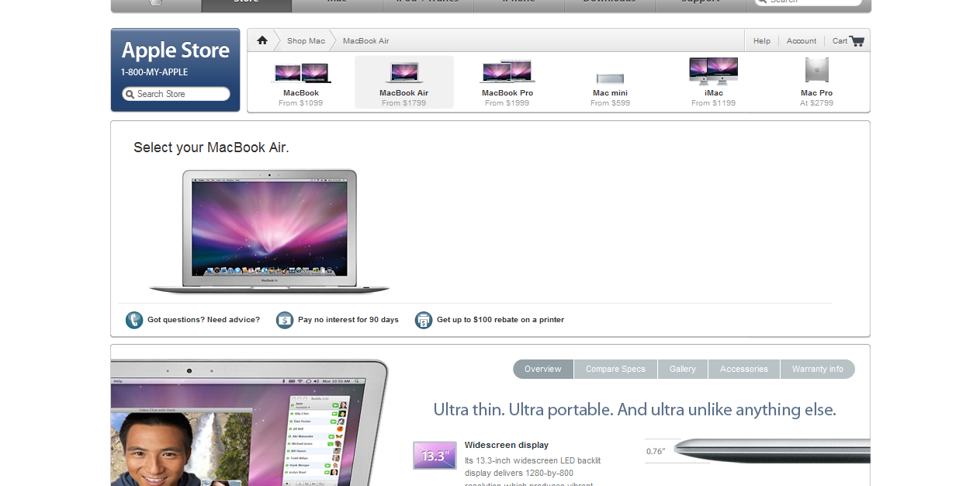This screenshot has height=486, width=980.
Task: Click 'Pay no interest for 90 days'
Action: pos(348,320)
